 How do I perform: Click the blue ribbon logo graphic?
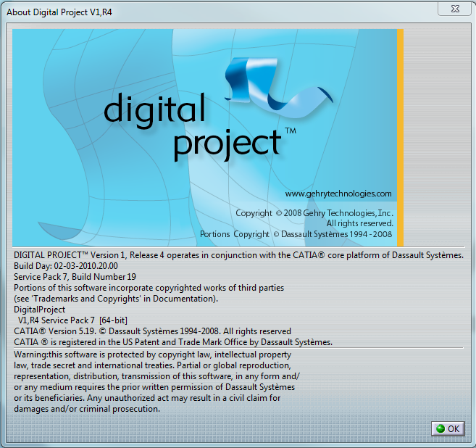tap(277, 88)
